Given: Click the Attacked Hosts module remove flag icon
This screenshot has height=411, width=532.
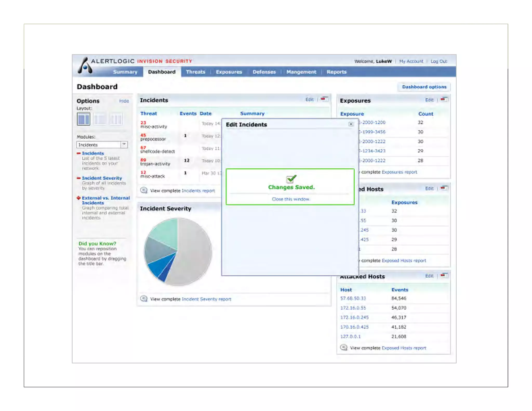Looking at the screenshot, I should pos(444,275).
